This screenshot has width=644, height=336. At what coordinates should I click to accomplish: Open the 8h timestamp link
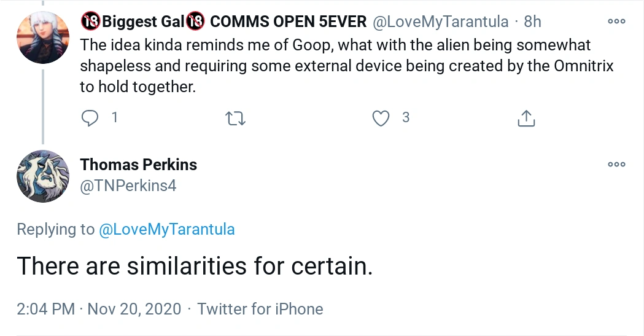pos(532,21)
